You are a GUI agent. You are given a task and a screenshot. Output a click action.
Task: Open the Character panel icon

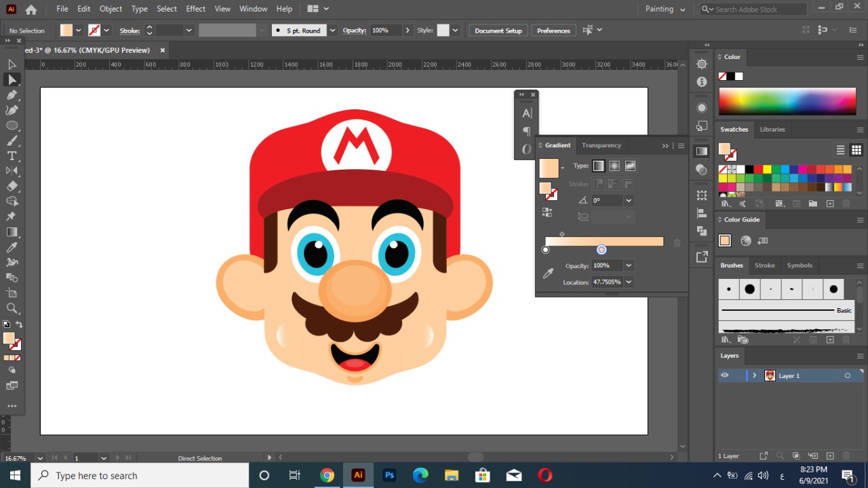pos(527,113)
